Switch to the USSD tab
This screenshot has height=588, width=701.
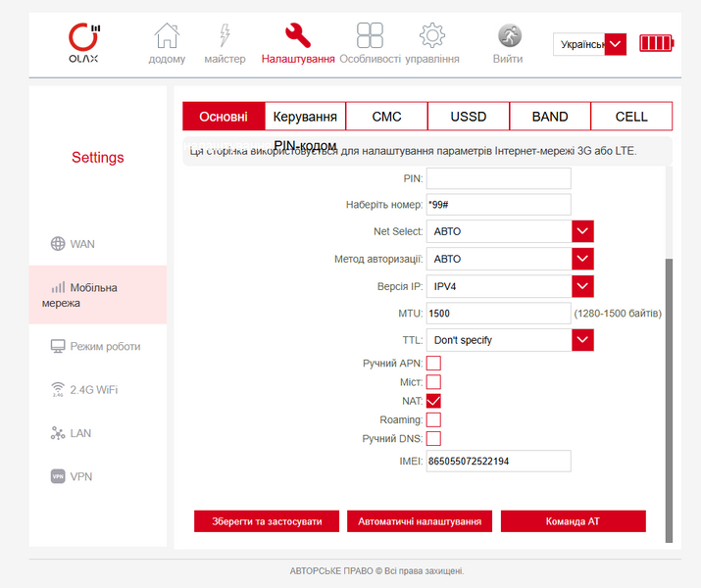click(x=468, y=117)
